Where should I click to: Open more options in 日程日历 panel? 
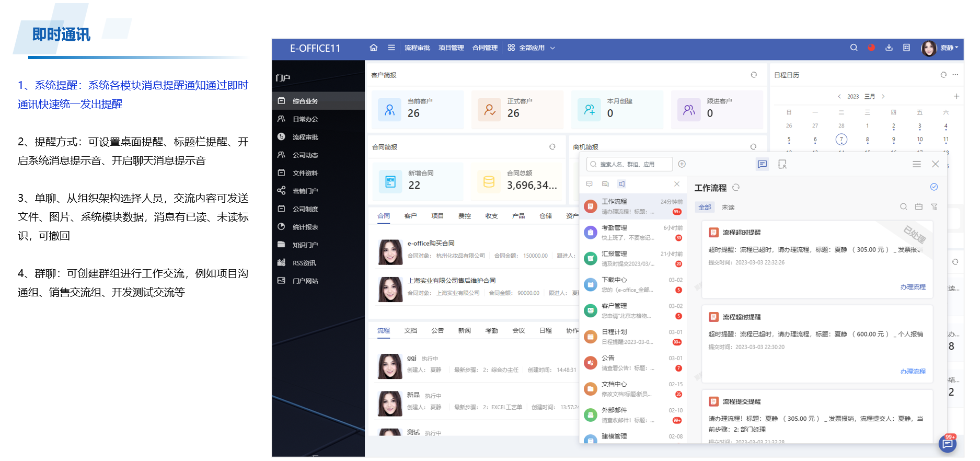(955, 75)
